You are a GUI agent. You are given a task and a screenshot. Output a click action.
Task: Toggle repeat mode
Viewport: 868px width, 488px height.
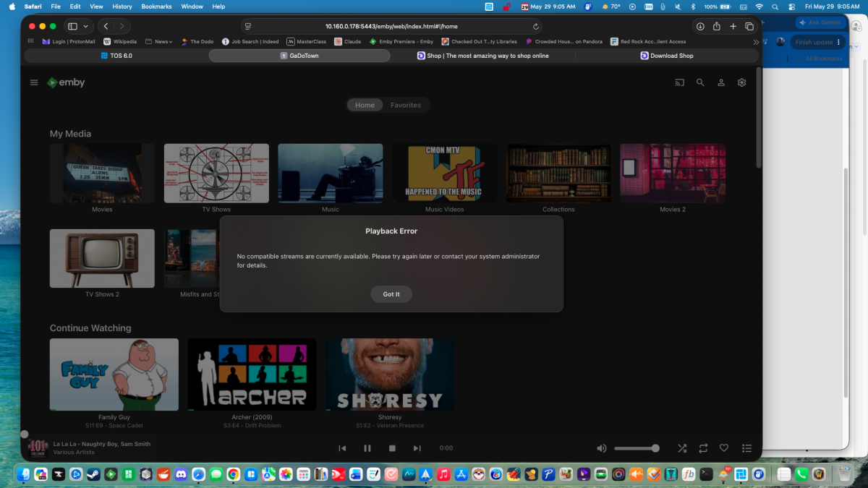703,448
